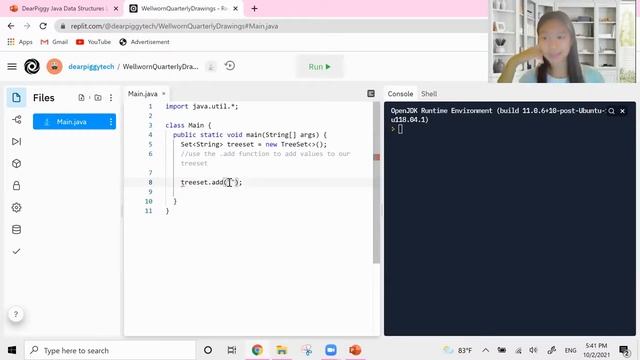This screenshot has height=360, width=640.
Task: Open a new browser tab
Action: pos(254,8)
